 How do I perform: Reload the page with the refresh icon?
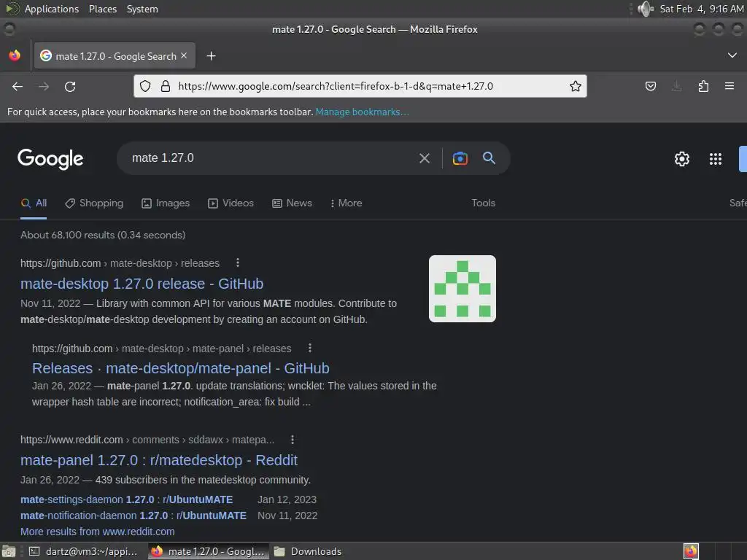tap(70, 86)
